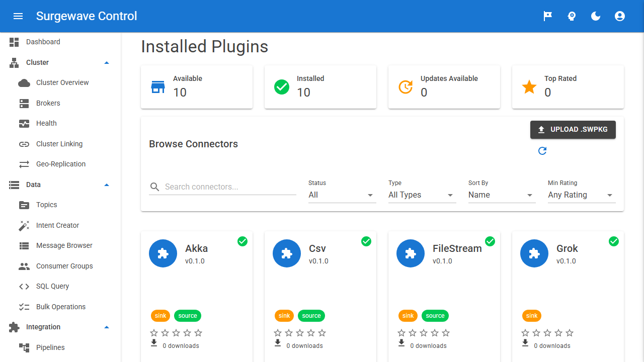Click the Akka sink tag
The height and width of the screenshot is (362, 644).
coord(160,316)
